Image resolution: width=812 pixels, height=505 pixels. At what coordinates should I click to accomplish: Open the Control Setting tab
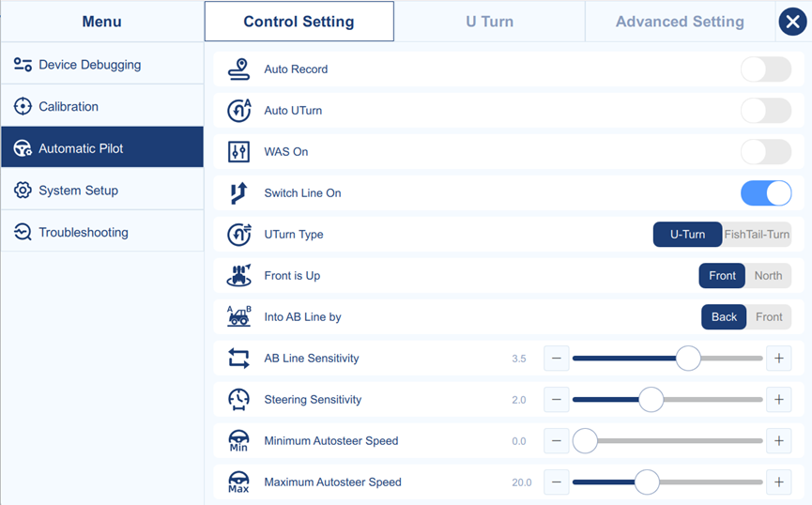coord(299,22)
